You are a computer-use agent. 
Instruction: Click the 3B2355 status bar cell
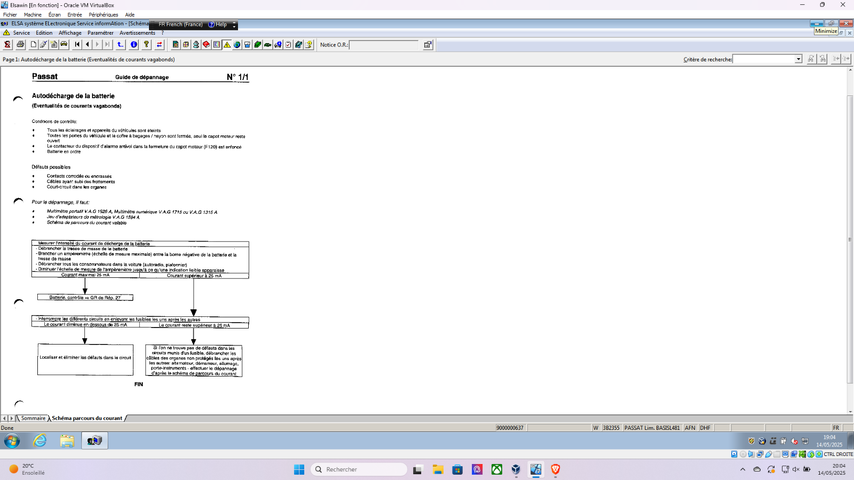611,428
